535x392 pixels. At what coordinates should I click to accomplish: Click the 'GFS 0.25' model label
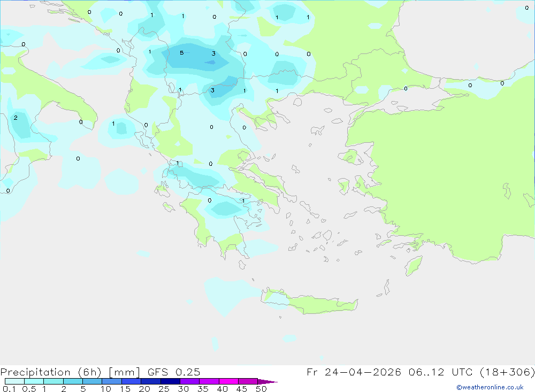point(174,372)
